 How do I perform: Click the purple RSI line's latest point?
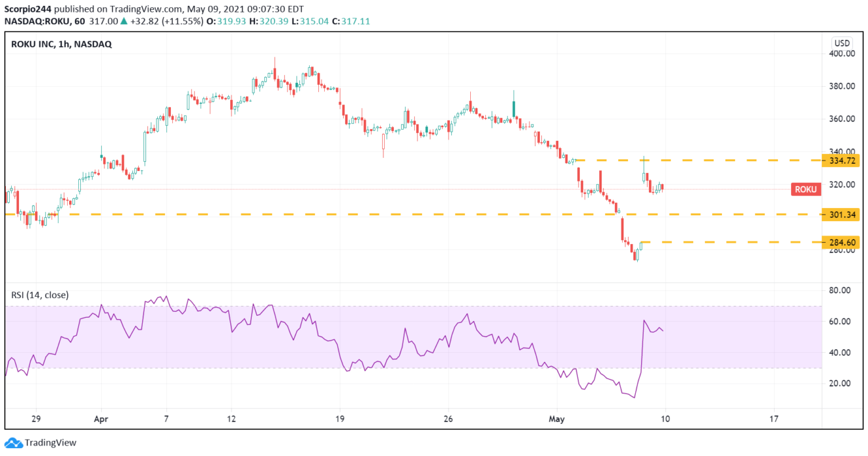pyautogui.click(x=663, y=330)
